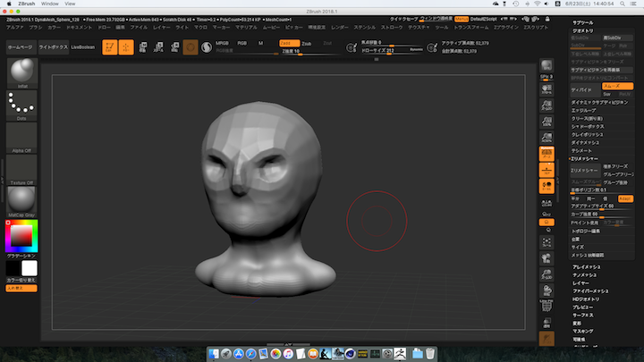
Task: Toggle the RGB channel button
Action: (x=242, y=43)
